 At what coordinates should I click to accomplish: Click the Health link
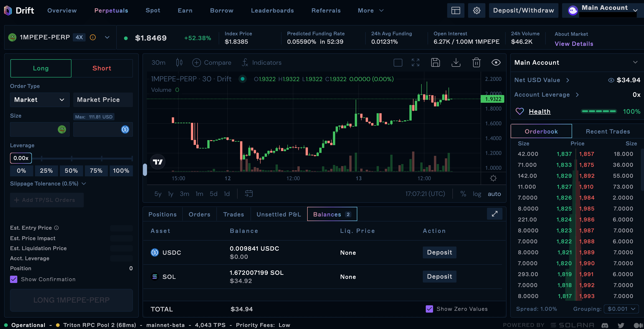coord(540,111)
